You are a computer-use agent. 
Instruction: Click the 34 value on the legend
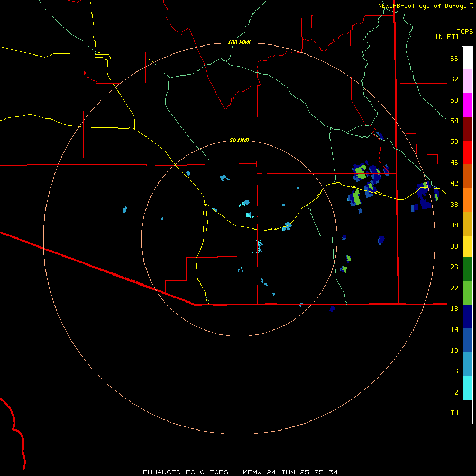pyautogui.click(x=454, y=225)
